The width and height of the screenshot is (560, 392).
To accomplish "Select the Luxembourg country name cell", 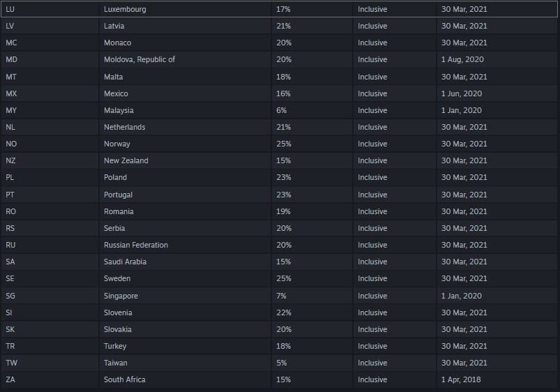I will coord(185,9).
